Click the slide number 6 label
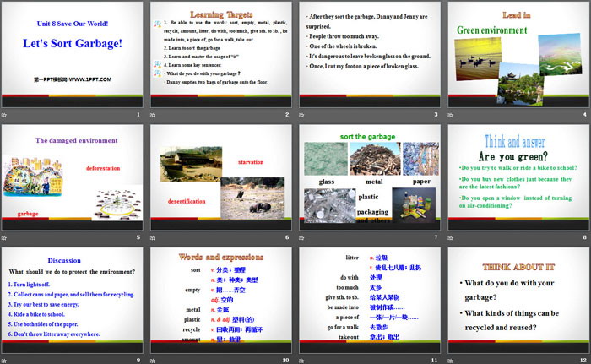Image resolution: width=591 pixels, height=364 pixels. [287, 237]
